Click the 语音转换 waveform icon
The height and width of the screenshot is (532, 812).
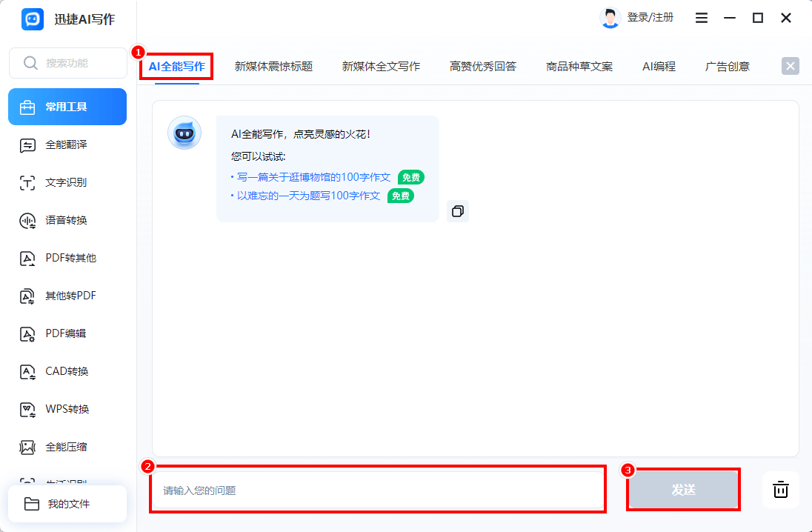pos(27,221)
